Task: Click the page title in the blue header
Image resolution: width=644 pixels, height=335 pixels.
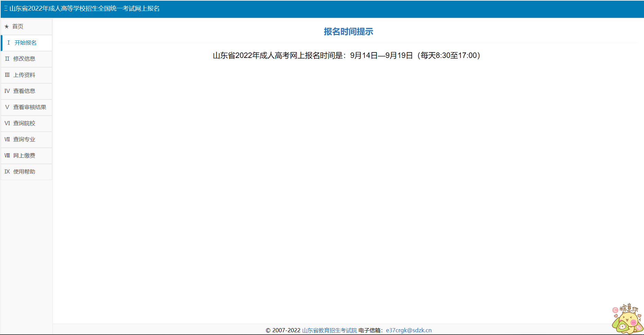Action: coord(85,9)
